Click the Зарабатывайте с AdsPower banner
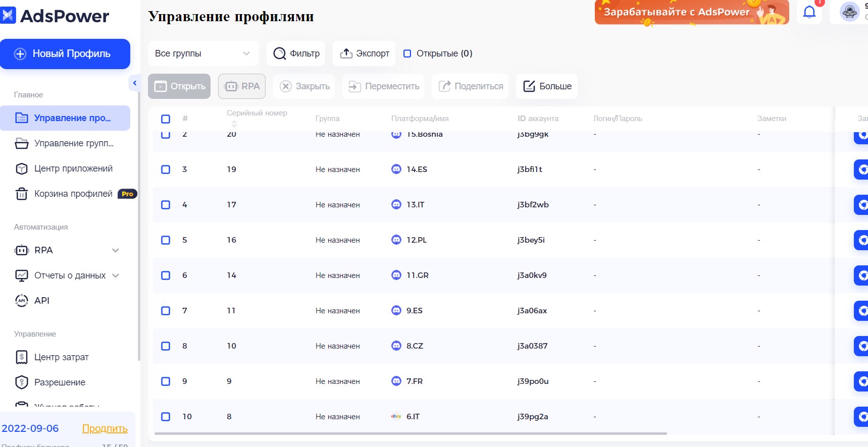Viewport: 868px width, 447px height. (692, 13)
